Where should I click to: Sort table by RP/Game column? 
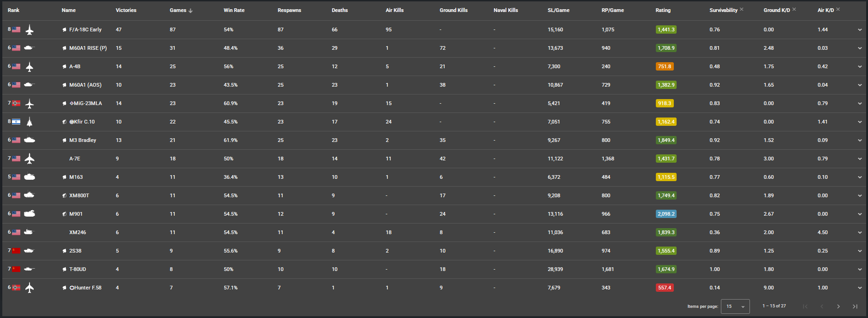click(x=612, y=10)
